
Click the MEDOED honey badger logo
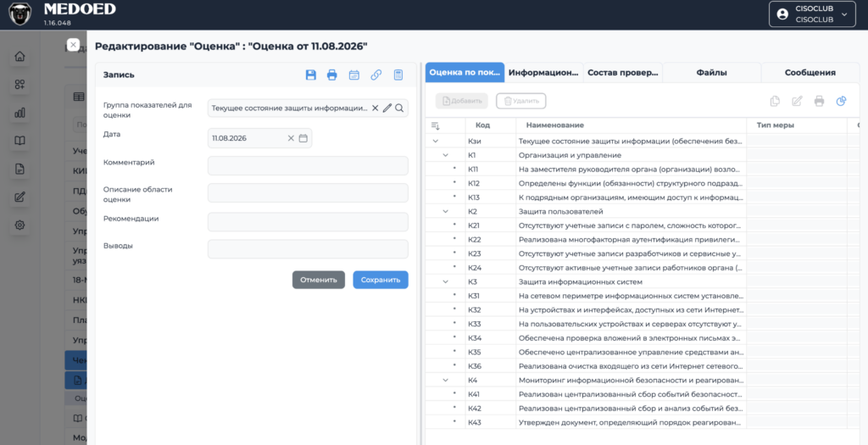click(20, 14)
